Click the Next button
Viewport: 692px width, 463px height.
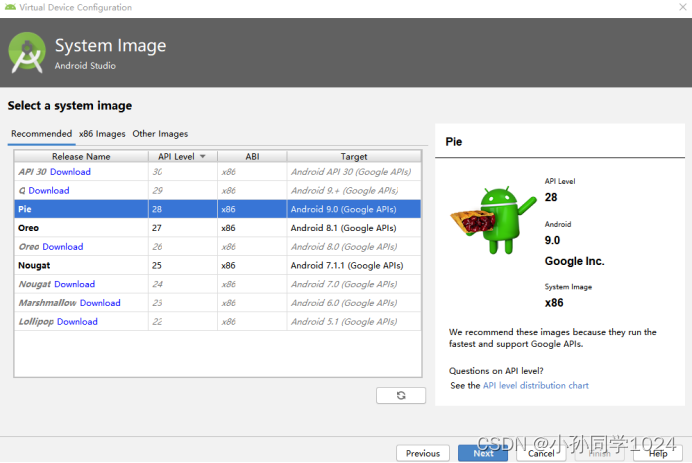pyautogui.click(x=483, y=453)
